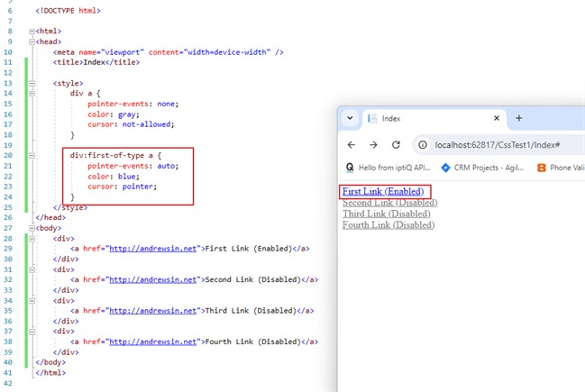Screen dimensions: 585x392
Task: Open the Phone Vali bookmark
Action: coord(561,168)
